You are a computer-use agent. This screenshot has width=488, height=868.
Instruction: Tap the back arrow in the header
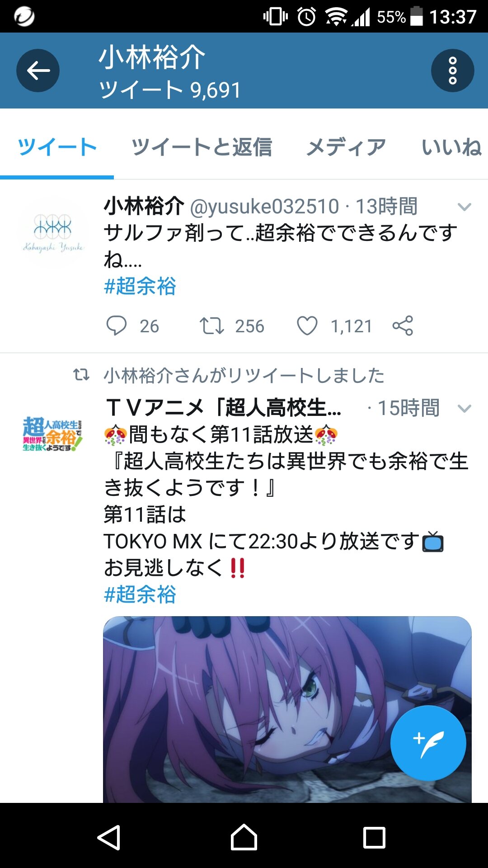(x=38, y=71)
